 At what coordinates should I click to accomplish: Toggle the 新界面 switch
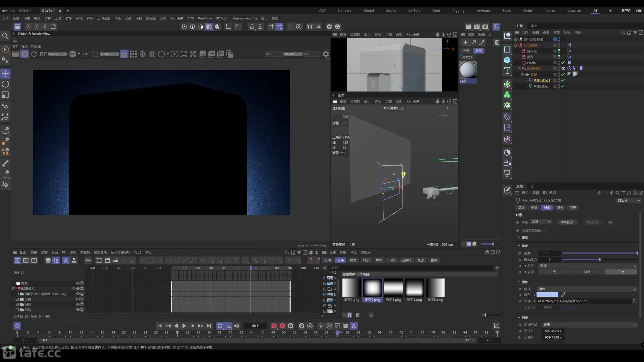click(639, 11)
